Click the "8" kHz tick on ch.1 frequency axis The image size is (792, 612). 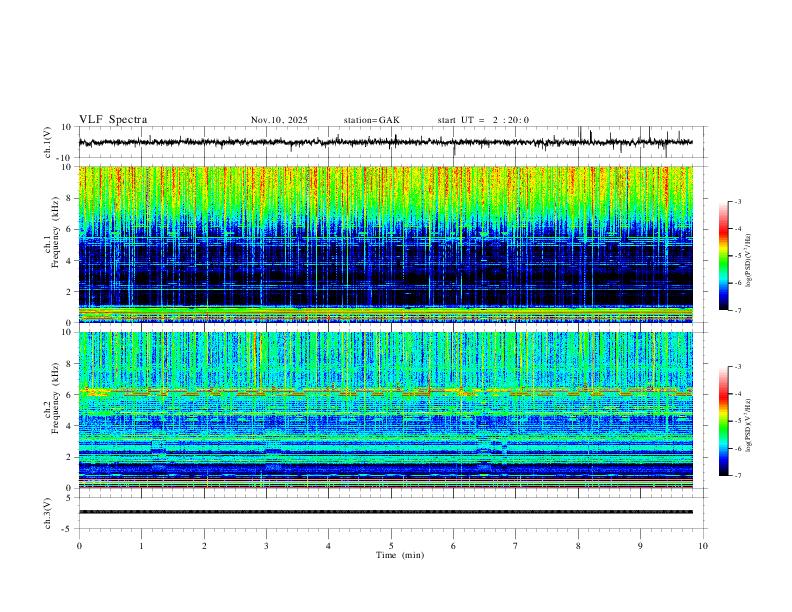(x=70, y=198)
